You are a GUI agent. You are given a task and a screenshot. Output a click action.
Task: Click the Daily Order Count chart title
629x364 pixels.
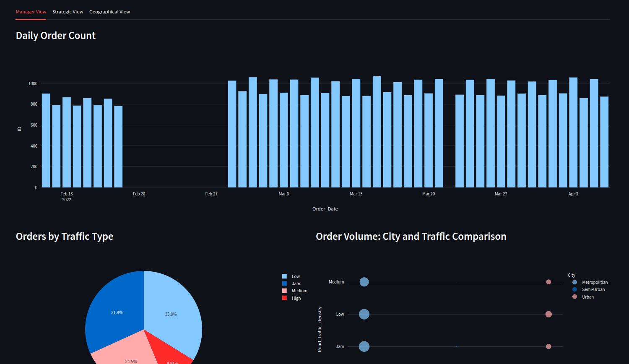(x=55, y=35)
